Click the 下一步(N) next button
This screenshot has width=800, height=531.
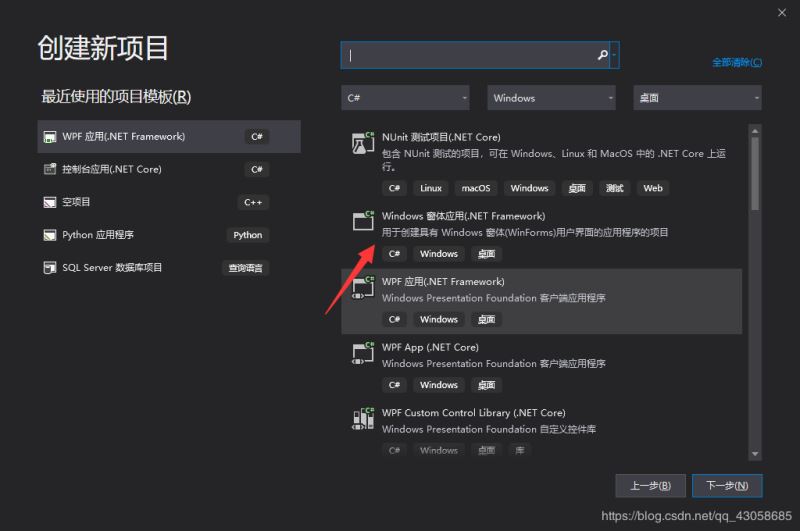(x=727, y=486)
